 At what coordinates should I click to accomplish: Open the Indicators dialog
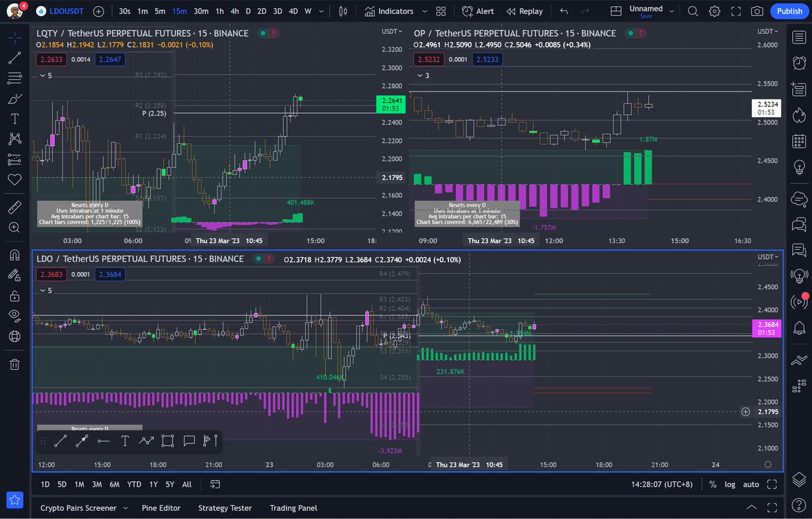pos(388,11)
